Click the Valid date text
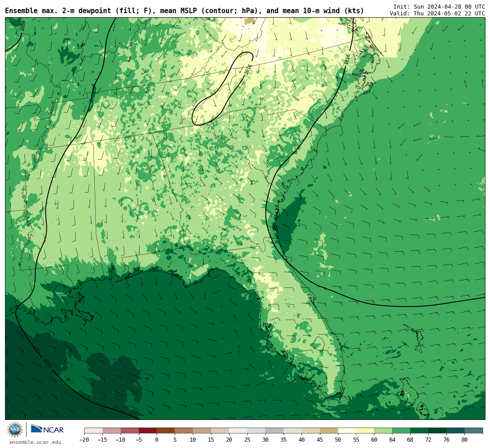Viewport: 490px width, 448px height. pos(437,14)
